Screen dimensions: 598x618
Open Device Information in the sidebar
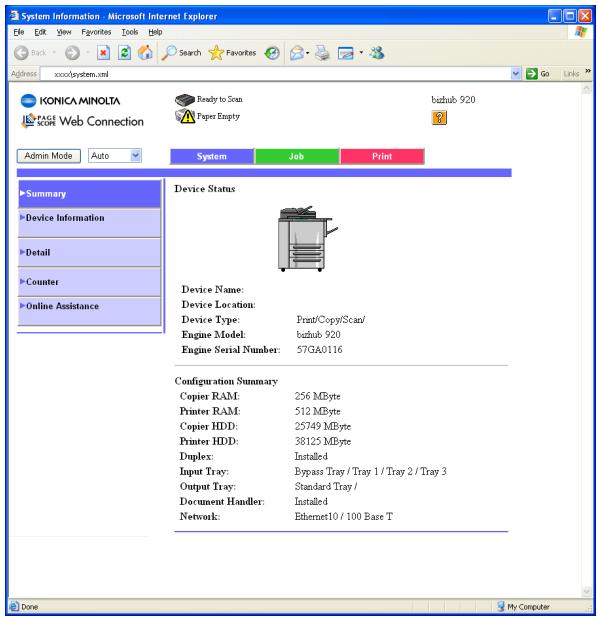tap(89, 223)
